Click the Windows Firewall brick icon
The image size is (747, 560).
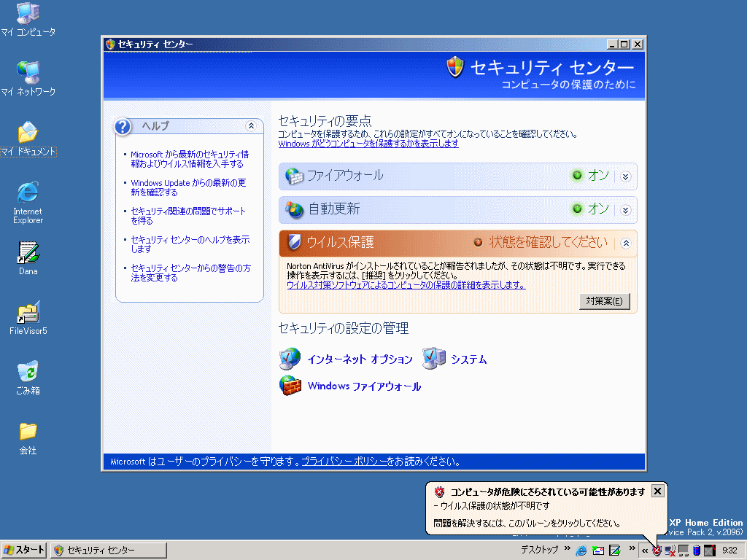[290, 386]
